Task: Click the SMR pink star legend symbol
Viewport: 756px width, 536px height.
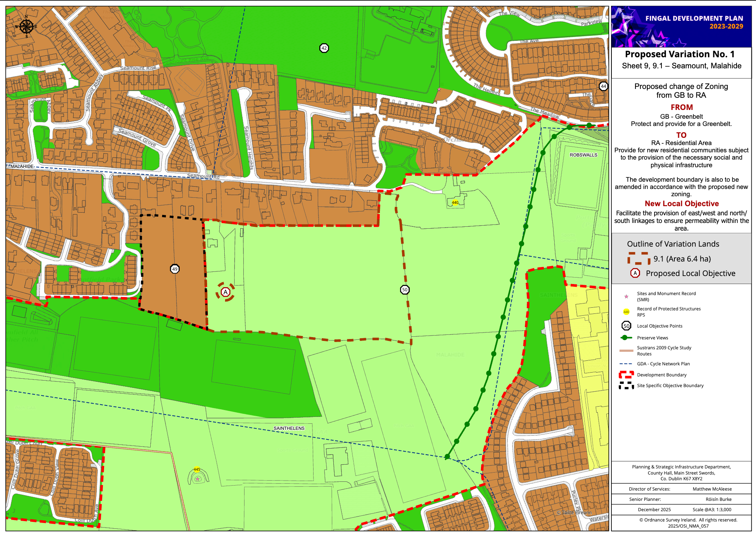Action: coord(626,296)
